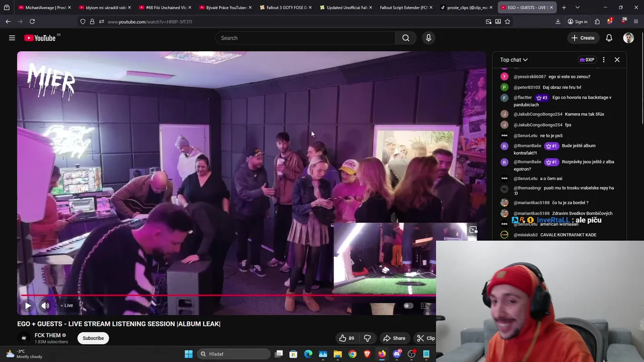Screen dimensions: 644x362
Task: Open browser downloads panel
Action: pyautogui.click(x=558, y=22)
